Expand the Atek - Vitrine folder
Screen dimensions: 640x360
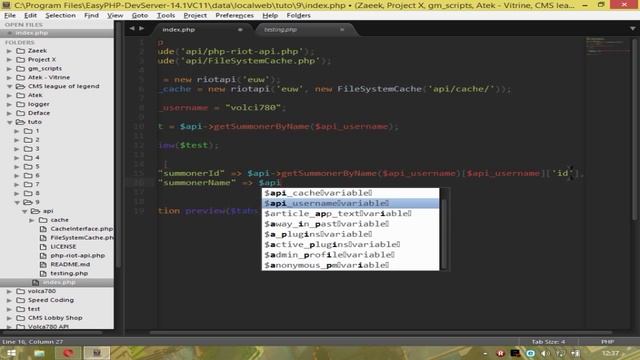point(9,77)
